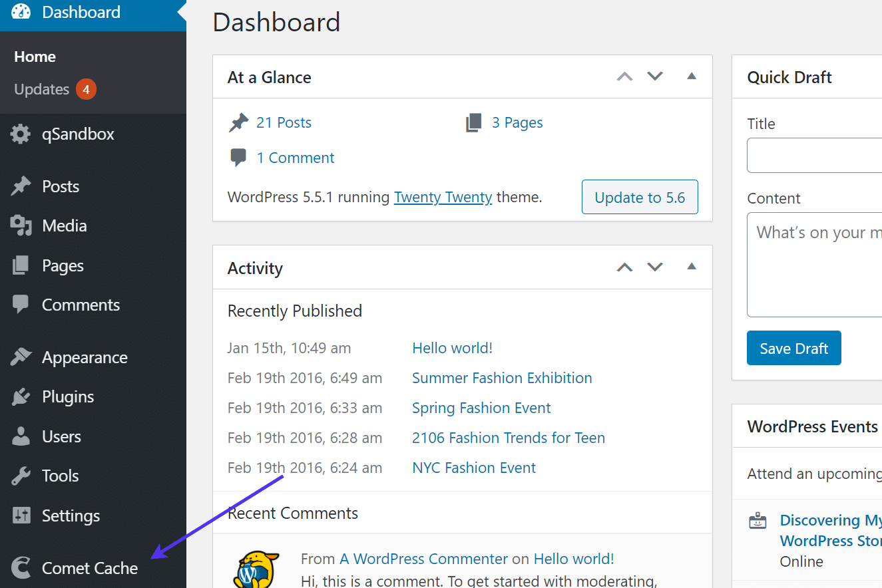Move Activity widget up
882x588 pixels.
point(624,267)
